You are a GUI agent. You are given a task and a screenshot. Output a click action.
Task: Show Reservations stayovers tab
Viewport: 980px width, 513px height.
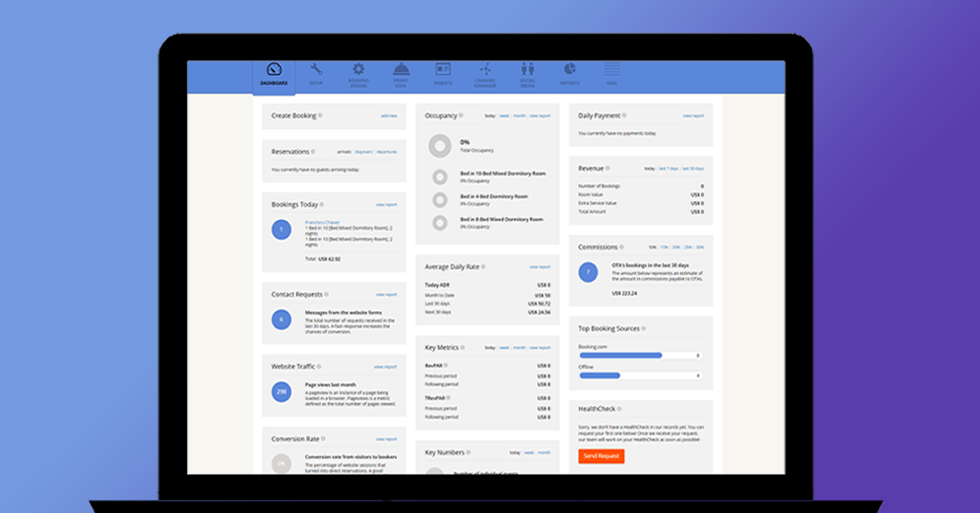[363, 152]
